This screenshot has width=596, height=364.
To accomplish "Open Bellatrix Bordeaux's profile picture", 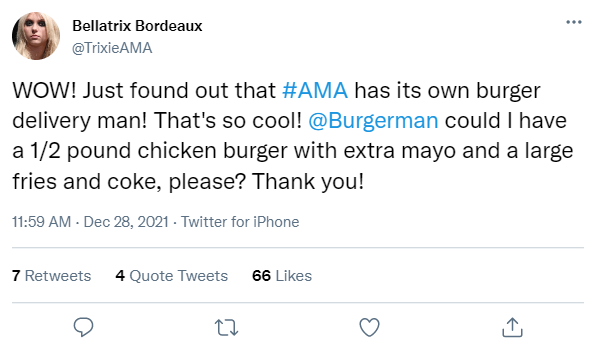I will (36, 36).
